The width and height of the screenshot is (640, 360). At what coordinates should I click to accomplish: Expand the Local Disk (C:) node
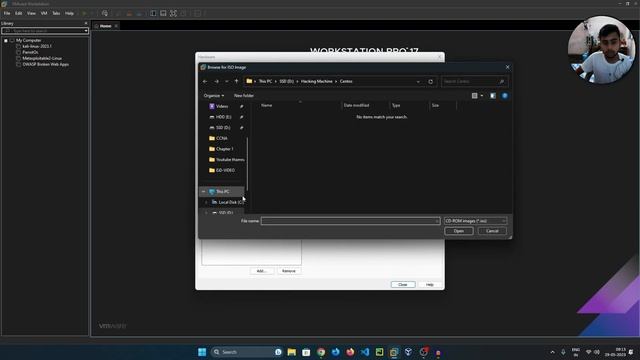[206, 202]
